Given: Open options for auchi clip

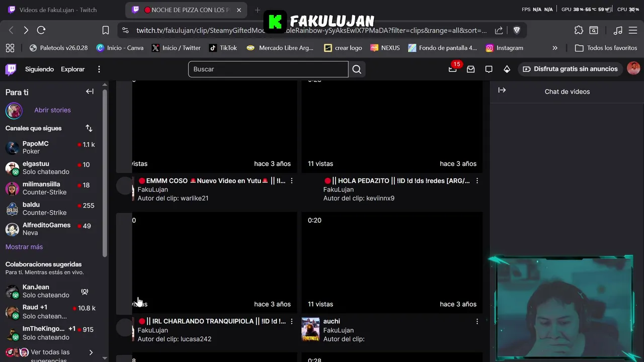Looking at the screenshot, I should tap(477, 321).
